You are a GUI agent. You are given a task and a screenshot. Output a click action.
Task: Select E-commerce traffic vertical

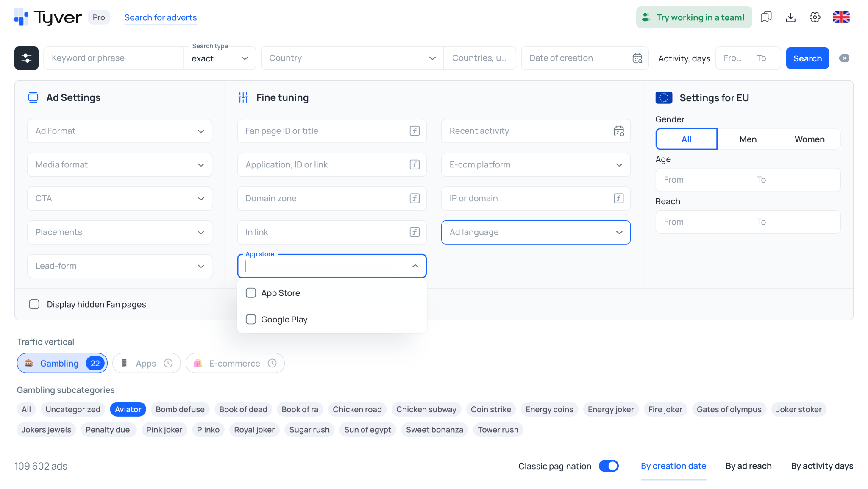(235, 363)
